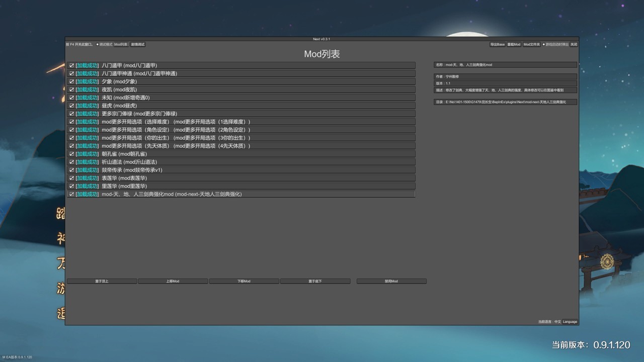The image size is (644, 362).
Task: Click 置于顶上 to move mod to top
Action: pyautogui.click(x=102, y=281)
